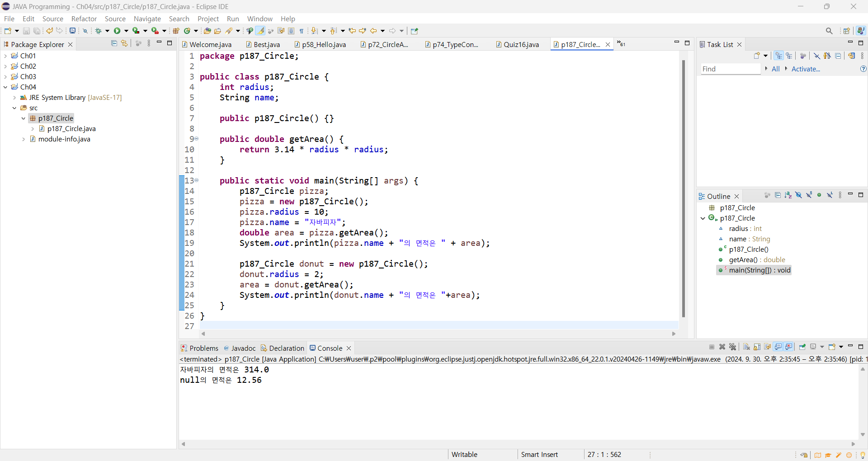The height and width of the screenshot is (461, 868).
Task: Toggle Hide Non-Public Members in Outline
Action: [x=819, y=195]
